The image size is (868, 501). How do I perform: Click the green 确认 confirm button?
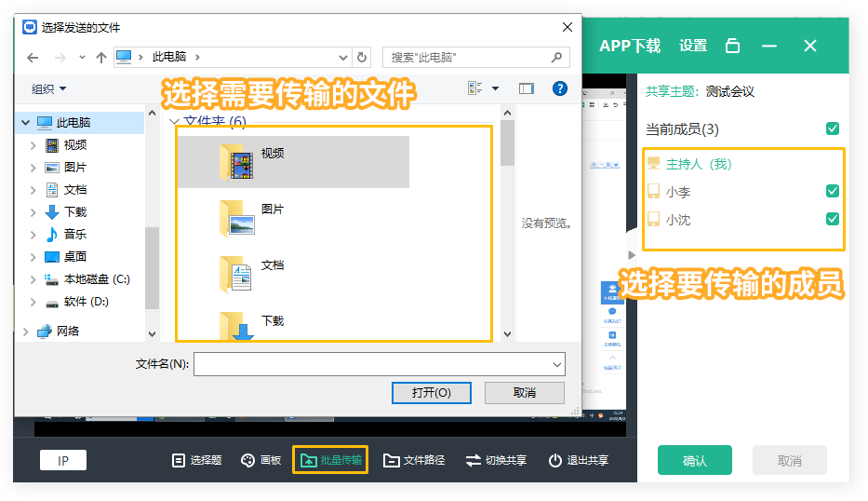pos(694,460)
